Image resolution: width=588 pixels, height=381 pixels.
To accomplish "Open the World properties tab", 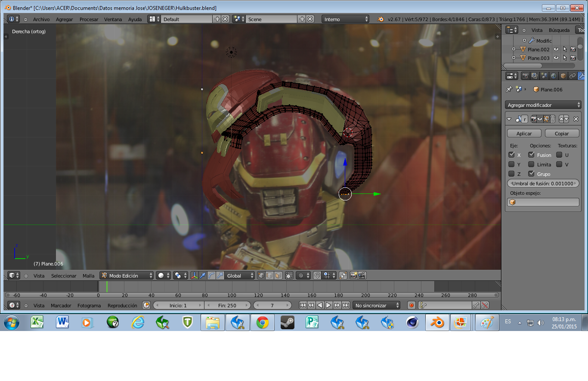I will (554, 76).
